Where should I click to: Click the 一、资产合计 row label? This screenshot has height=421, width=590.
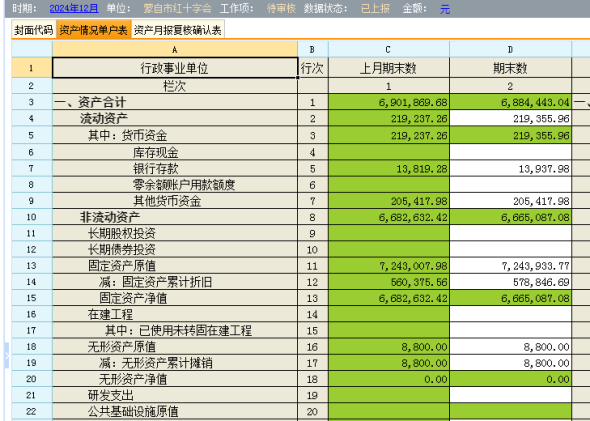pos(90,102)
